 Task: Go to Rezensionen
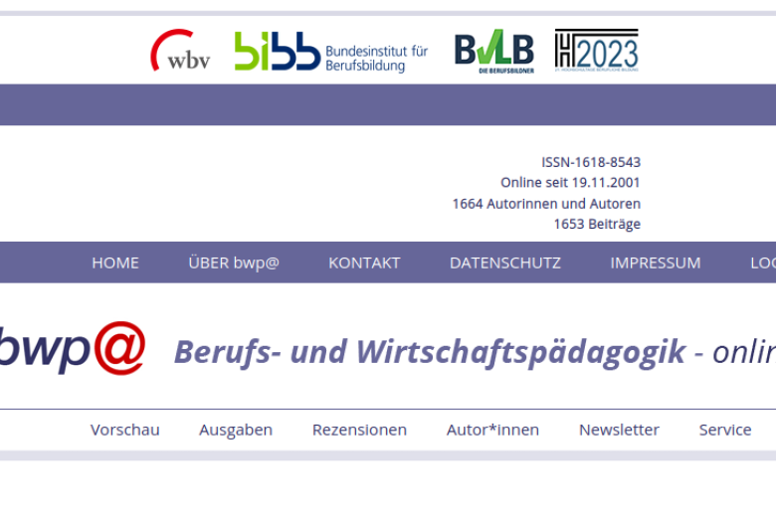[359, 430]
